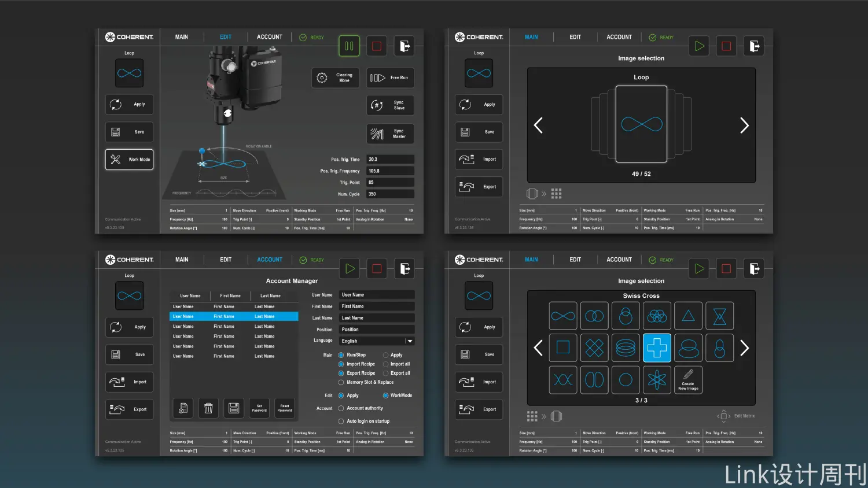Turn on the Account authority option

coord(341,408)
